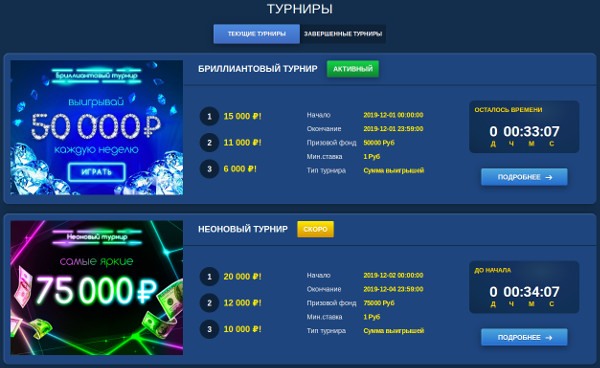This screenshot has height=368, width=600.
Task: Click the 11 000 ₽ second prize
Action: (x=242, y=143)
